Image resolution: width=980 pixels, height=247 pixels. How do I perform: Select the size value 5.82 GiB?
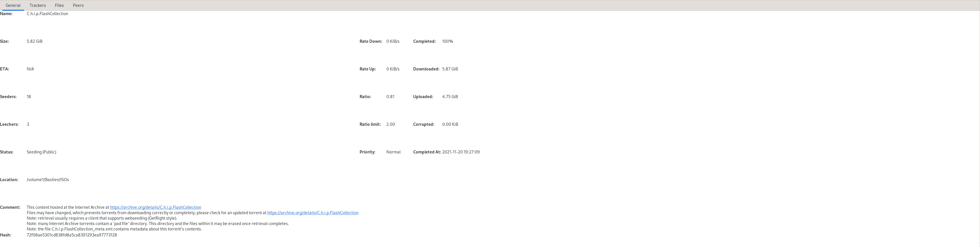pyautogui.click(x=34, y=41)
